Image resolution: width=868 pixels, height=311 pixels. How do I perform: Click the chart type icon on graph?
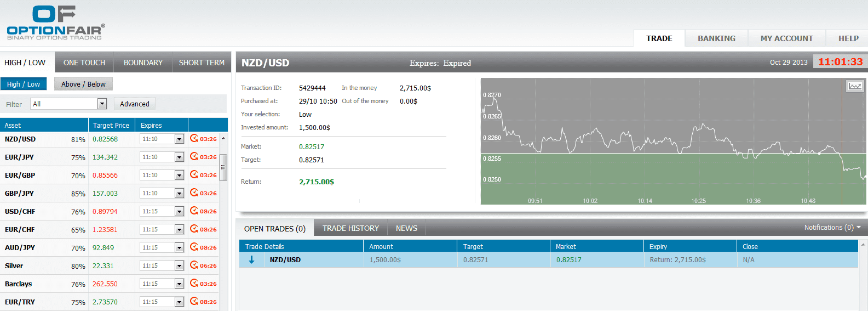point(854,86)
